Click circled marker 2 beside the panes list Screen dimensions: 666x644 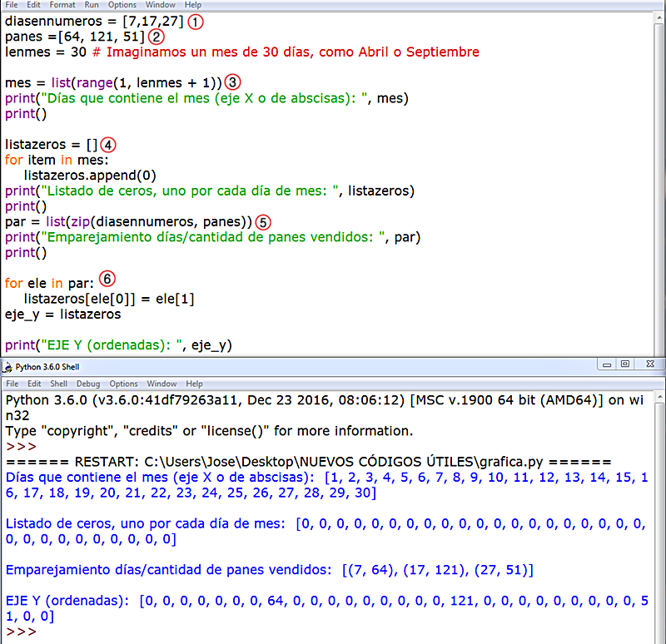pyautogui.click(x=156, y=37)
